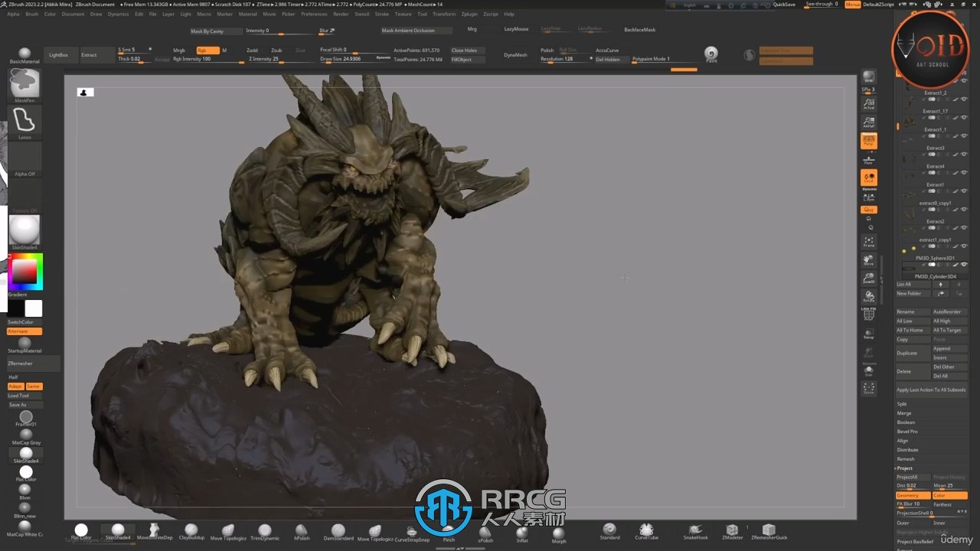Select the MaskPen brush thumbnail
Image resolution: width=980 pixels, height=551 pixels.
pos(24,84)
